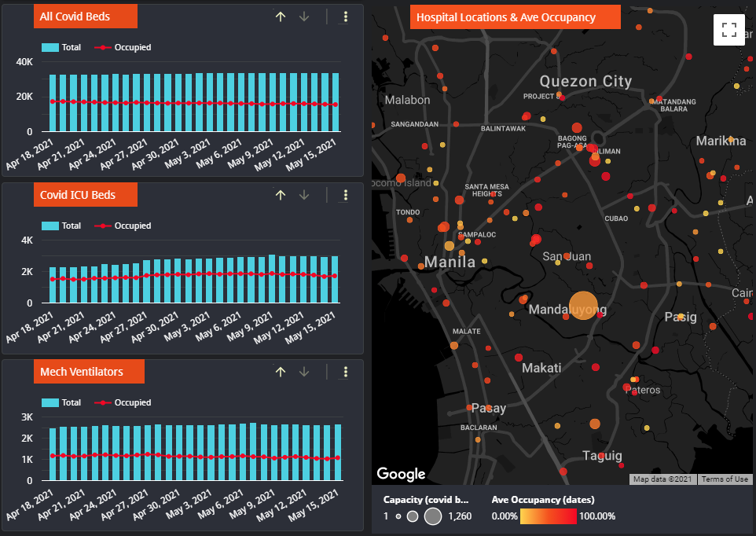Click drill down arrow on All Covid Beds chart
The image size is (756, 536).
tap(304, 17)
